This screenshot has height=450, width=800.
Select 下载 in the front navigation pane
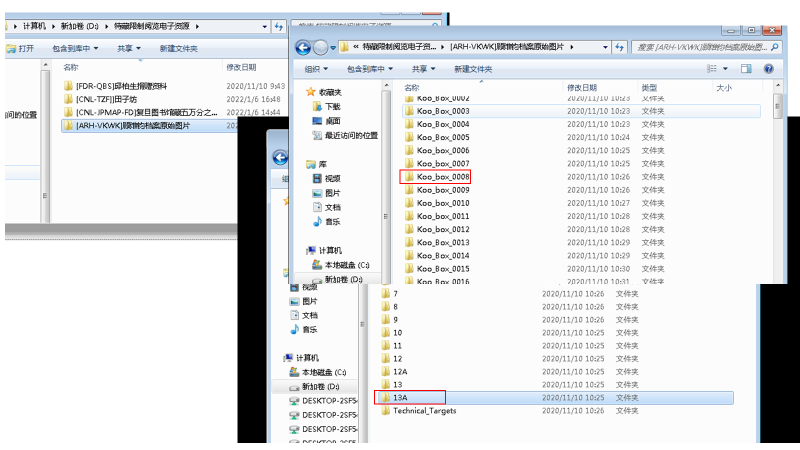[x=327, y=106]
